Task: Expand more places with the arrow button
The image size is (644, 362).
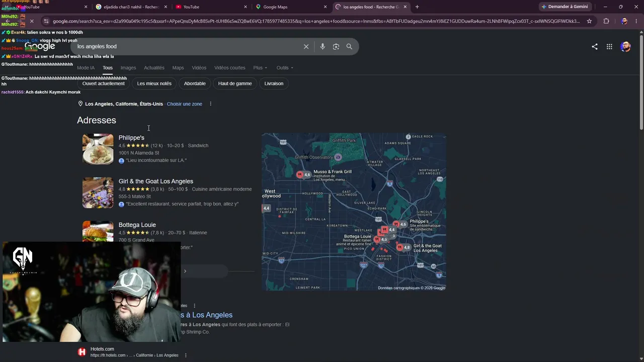Action: point(185,271)
